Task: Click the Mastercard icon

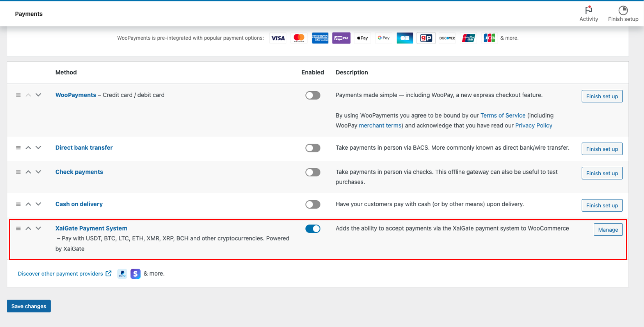Action: click(x=299, y=38)
